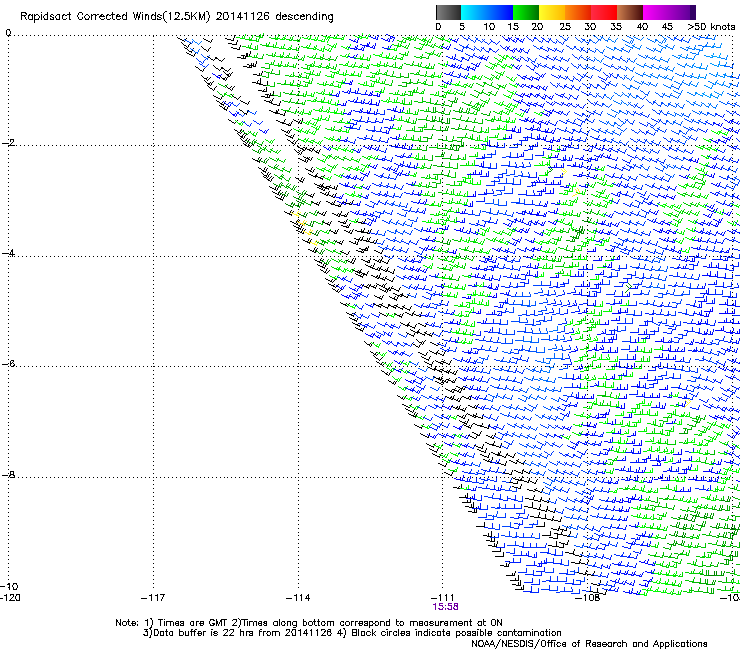This screenshot has width=740, height=650.
Task: Click the 'NOAA/NESDIS/Office of Research and Applications' credit
Action: (x=589, y=644)
